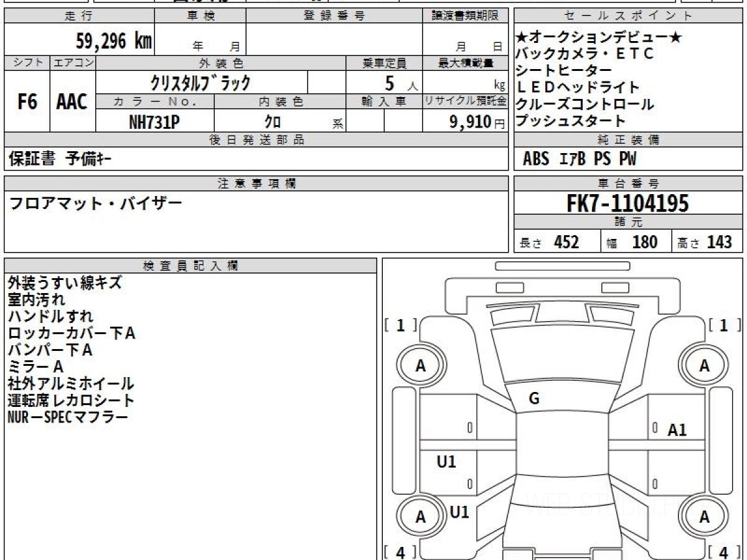Click the 検査員記入欄 section header

tap(190, 265)
